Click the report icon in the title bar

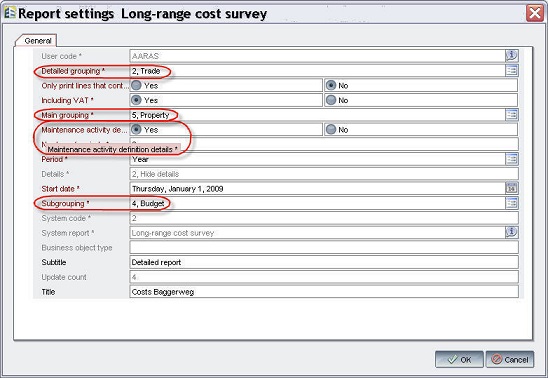[10, 13]
